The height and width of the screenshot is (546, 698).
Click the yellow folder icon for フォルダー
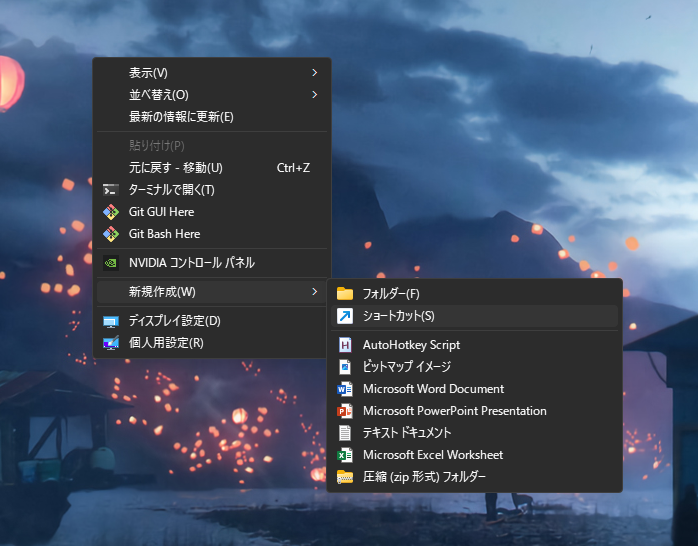coord(345,294)
